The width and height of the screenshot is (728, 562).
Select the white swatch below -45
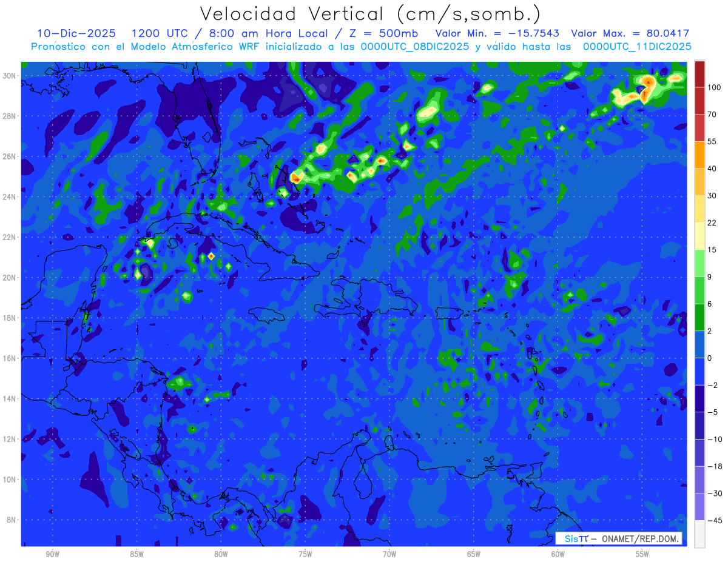click(x=699, y=534)
